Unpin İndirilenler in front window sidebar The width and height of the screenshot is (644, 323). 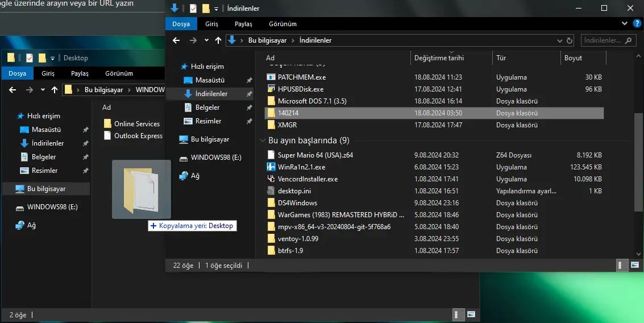[249, 94]
